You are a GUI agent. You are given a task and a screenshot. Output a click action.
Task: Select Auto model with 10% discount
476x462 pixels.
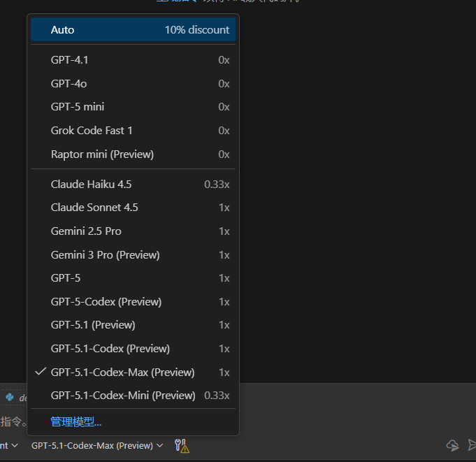point(133,30)
